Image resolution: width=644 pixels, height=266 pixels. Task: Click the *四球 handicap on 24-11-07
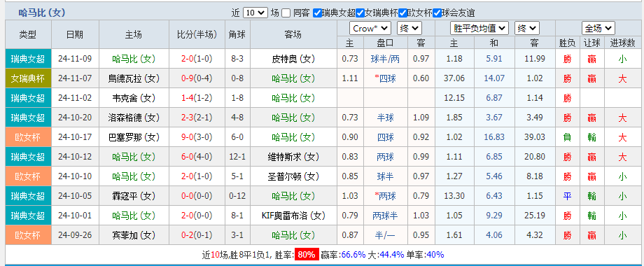point(385,78)
